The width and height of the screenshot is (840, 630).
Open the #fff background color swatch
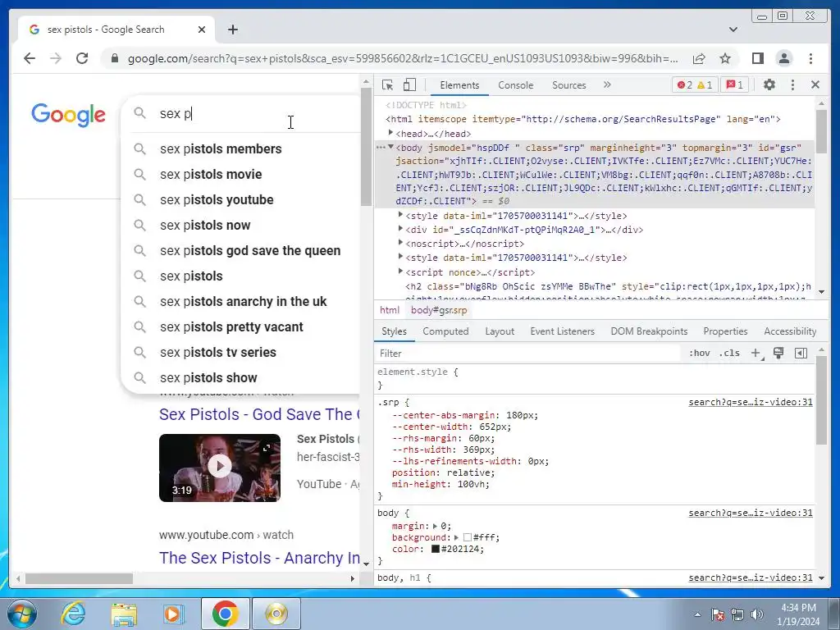pos(467,537)
